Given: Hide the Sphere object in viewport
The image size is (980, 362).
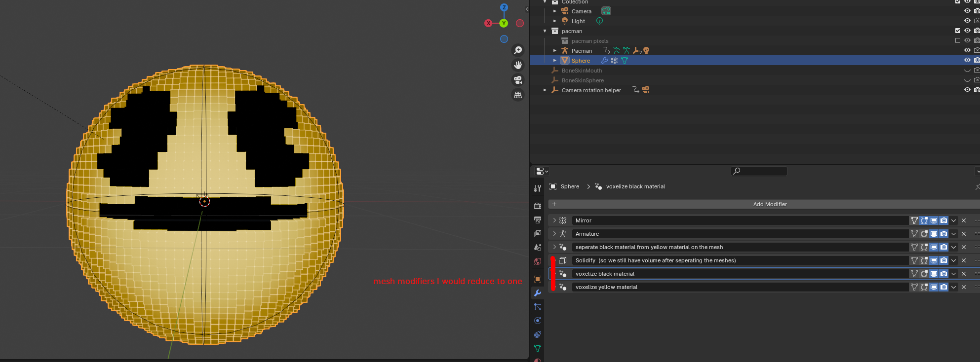Looking at the screenshot, I should pyautogui.click(x=967, y=60).
